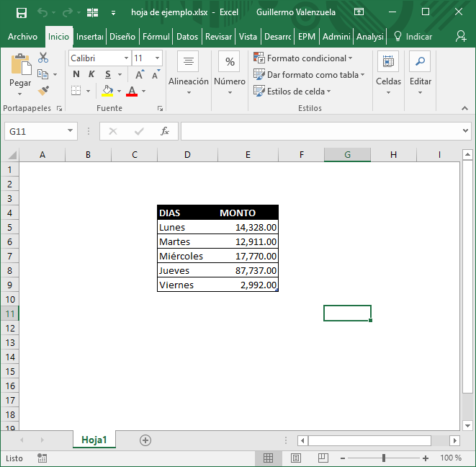The height and width of the screenshot is (467, 476).
Task: Switch to Page Layout view in status bar
Action: pos(295,458)
